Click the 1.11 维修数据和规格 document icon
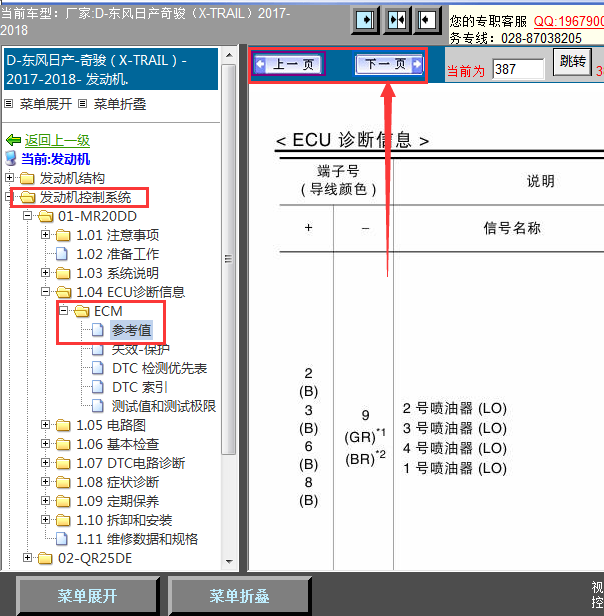This screenshot has height=616, width=604. click(62, 539)
